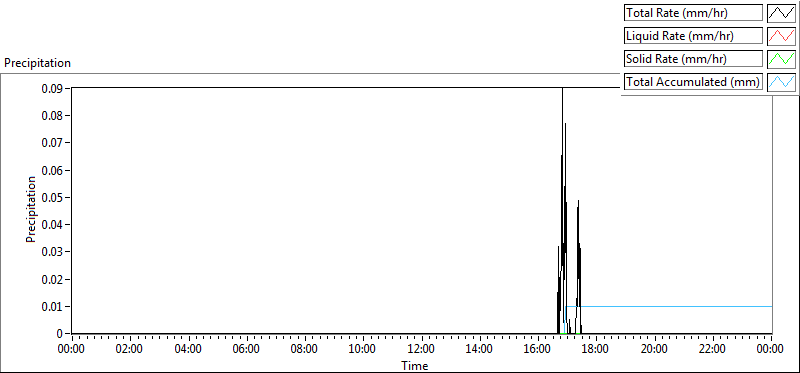Select the Total Accumulated (mm) legend label
800x373 pixels.
(693, 82)
